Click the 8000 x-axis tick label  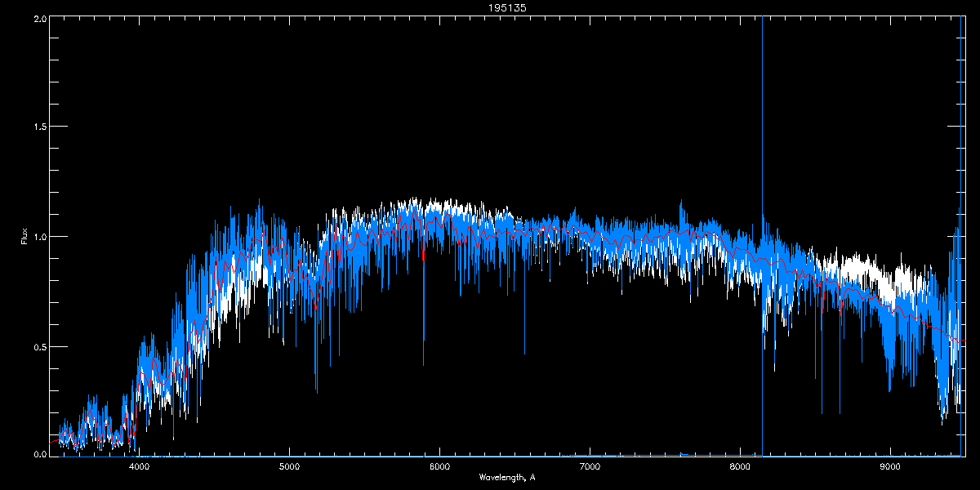coord(740,467)
